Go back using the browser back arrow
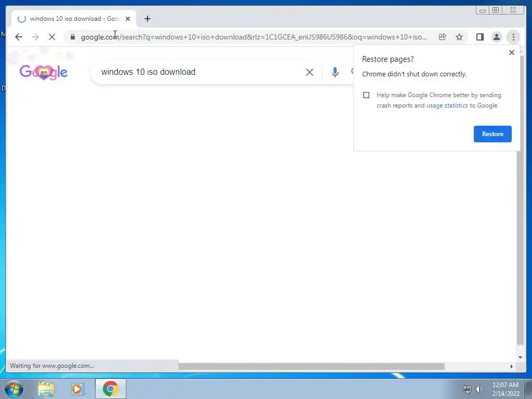532x399 pixels. 19,37
